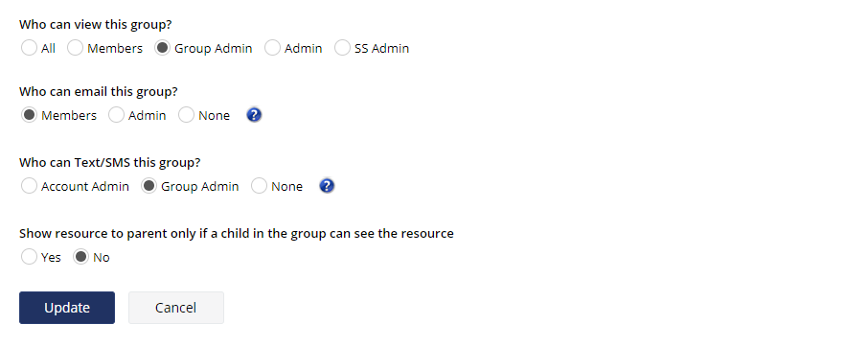Open help icon for Text/SMS group setting
868x348 pixels.
point(327,186)
